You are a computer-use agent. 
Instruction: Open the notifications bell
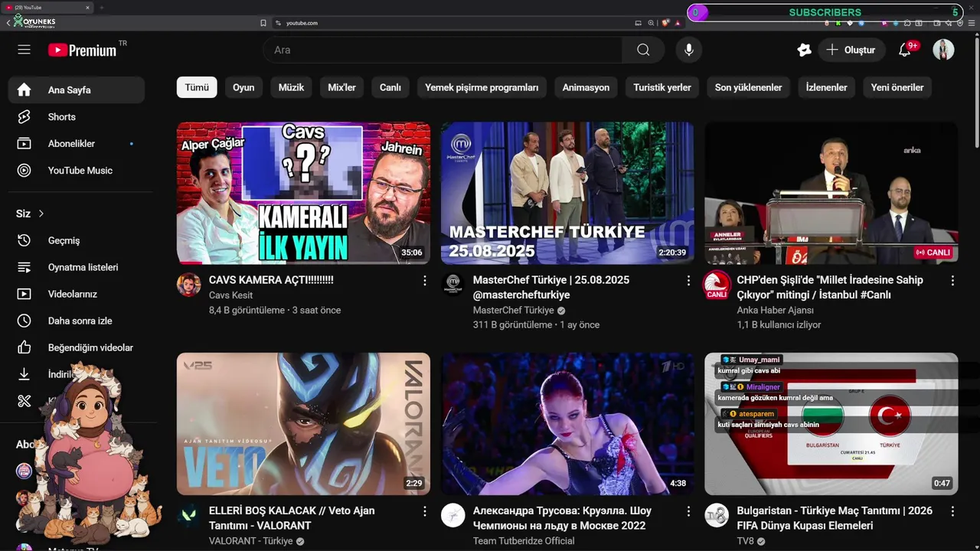click(x=905, y=50)
